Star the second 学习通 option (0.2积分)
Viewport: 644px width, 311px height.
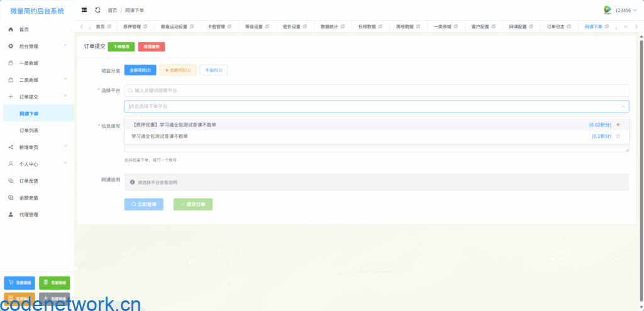618,136
